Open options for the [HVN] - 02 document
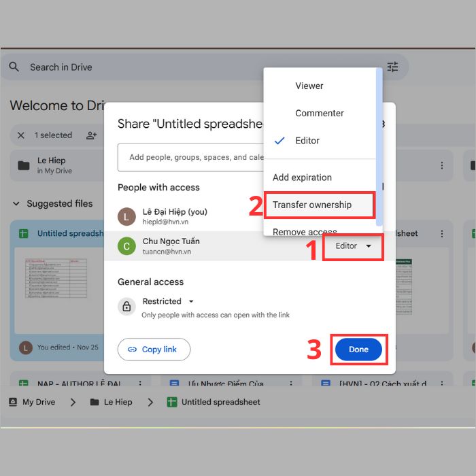The image size is (476, 476). (x=442, y=383)
